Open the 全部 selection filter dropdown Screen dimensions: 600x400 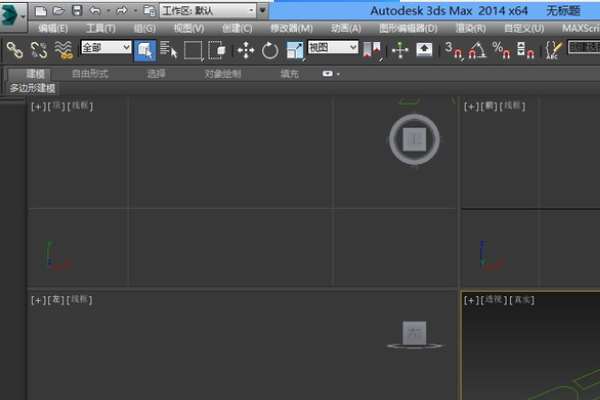point(106,47)
